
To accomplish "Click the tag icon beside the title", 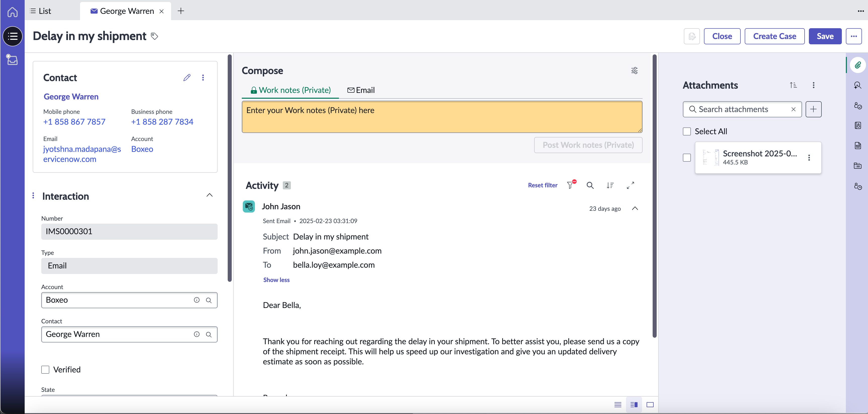I will coord(154,36).
